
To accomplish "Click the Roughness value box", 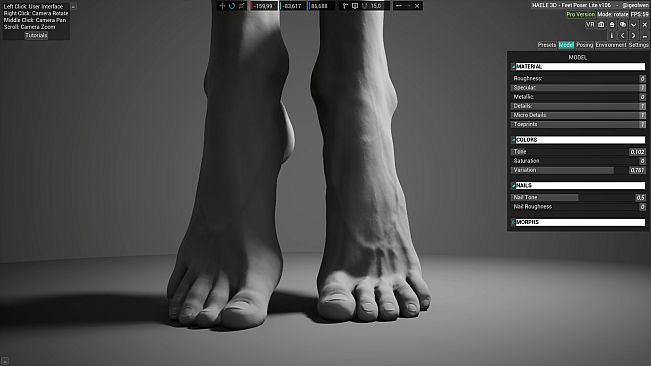I will coord(642,78).
